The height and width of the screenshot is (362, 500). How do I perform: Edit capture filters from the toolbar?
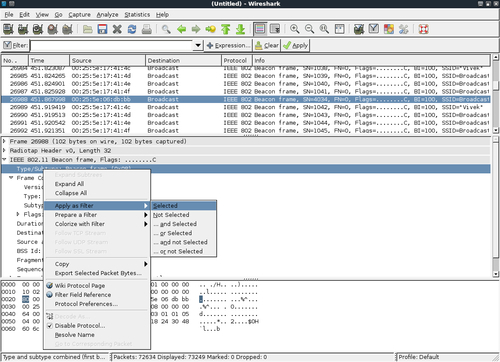(x=359, y=29)
